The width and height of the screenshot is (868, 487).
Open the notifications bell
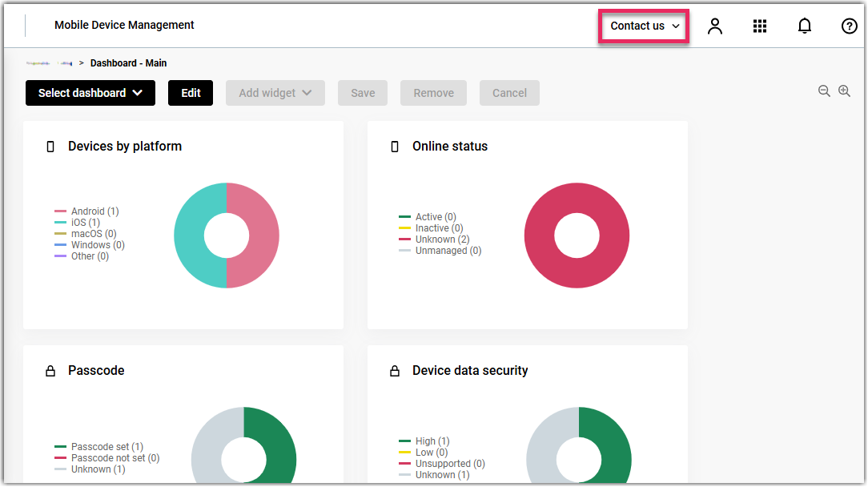coord(804,26)
